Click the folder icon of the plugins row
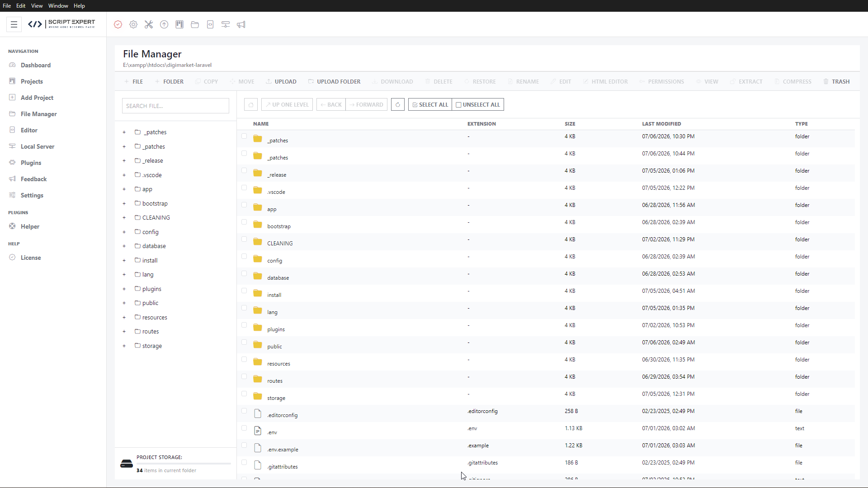The height and width of the screenshot is (488, 868). [x=258, y=327]
